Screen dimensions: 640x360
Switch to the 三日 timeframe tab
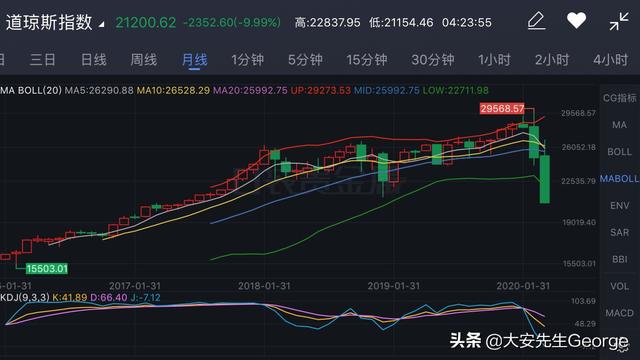click(42, 60)
